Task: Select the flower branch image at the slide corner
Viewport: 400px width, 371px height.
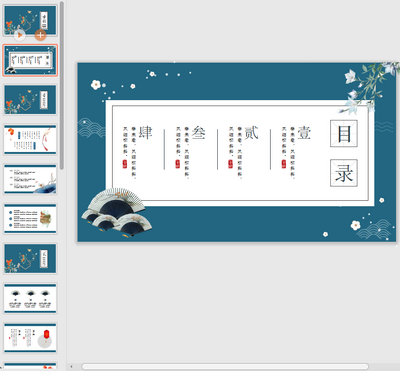Action: pyautogui.click(x=369, y=88)
